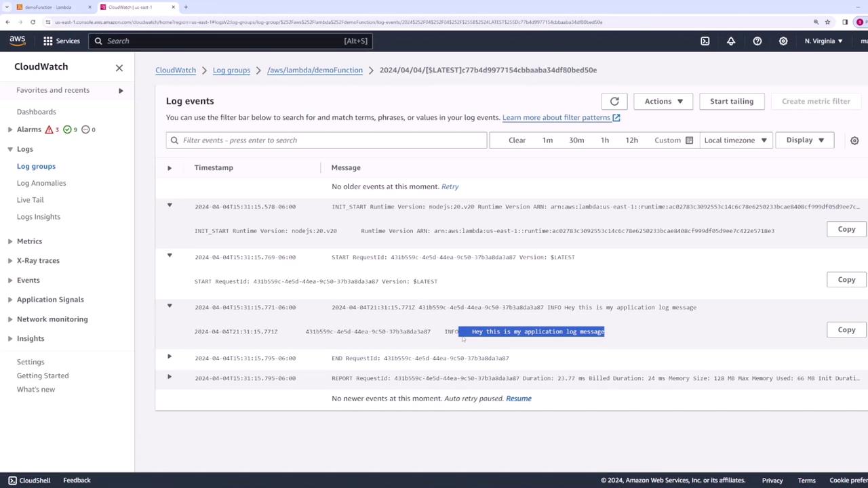
Task: Go to /aws/lambda/demoFunction breadcrumb
Action: tap(315, 70)
